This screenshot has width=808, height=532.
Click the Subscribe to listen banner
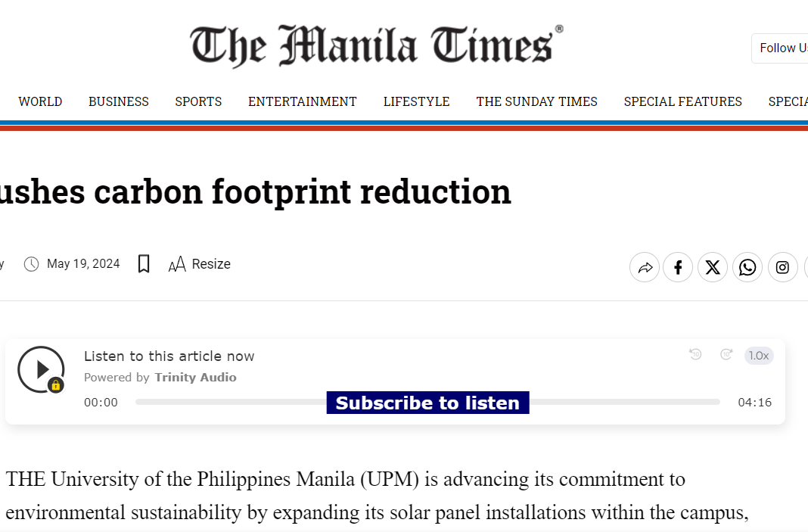pos(427,403)
